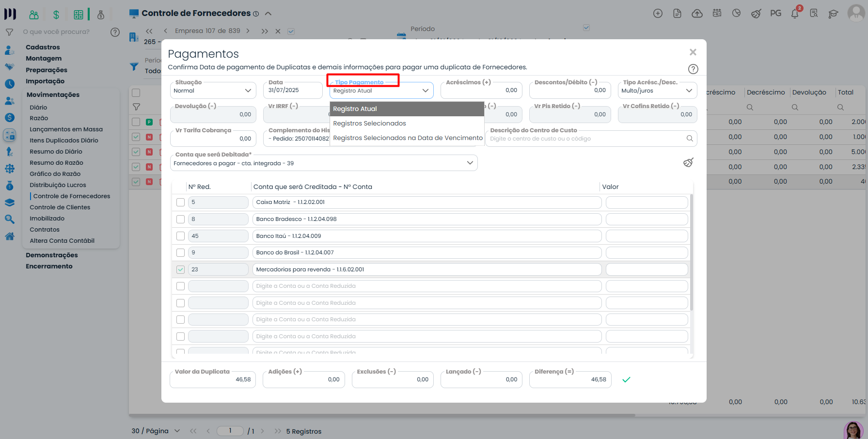
Task: Check the box for Caixa Matriz row
Action: (181, 203)
